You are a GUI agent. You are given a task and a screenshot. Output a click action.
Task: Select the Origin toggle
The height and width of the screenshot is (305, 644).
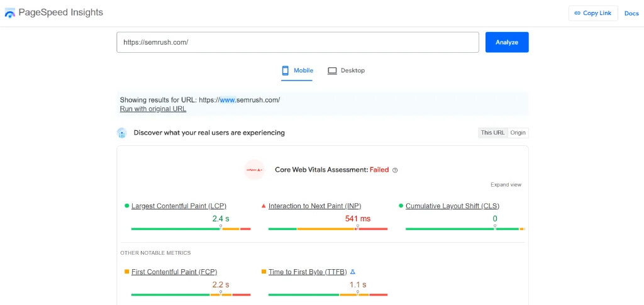tap(518, 133)
